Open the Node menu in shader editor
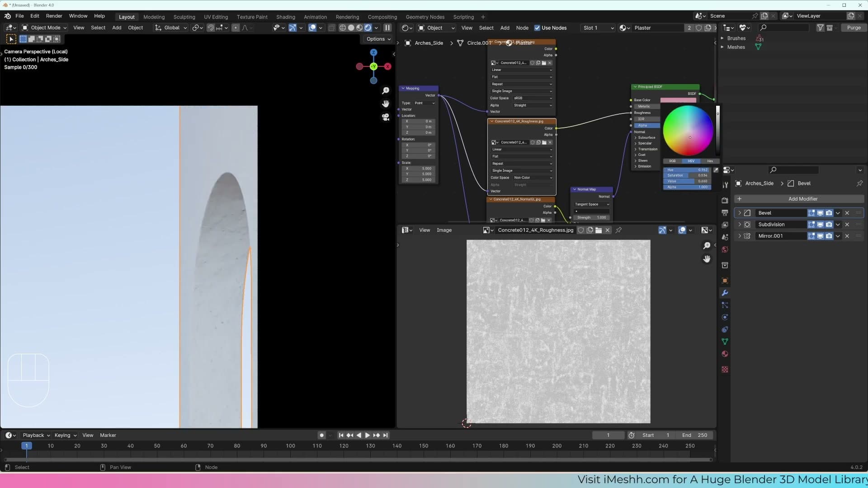868x488 pixels. pos(522,28)
